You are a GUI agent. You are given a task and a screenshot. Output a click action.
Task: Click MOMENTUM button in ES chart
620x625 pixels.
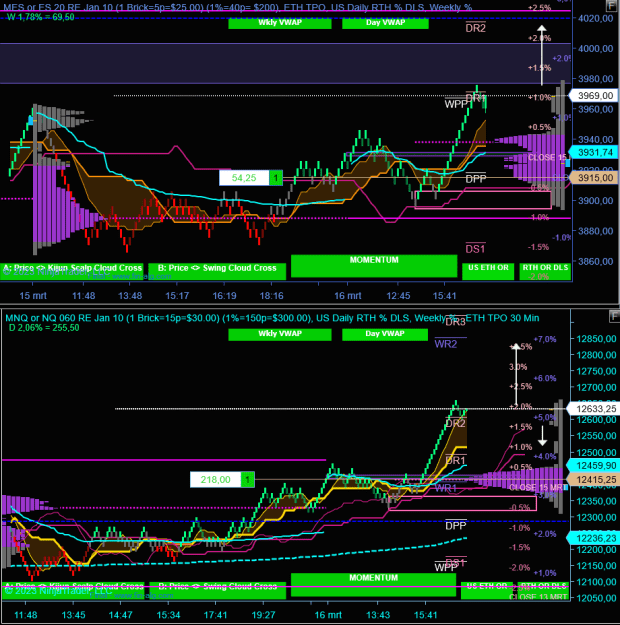click(374, 266)
